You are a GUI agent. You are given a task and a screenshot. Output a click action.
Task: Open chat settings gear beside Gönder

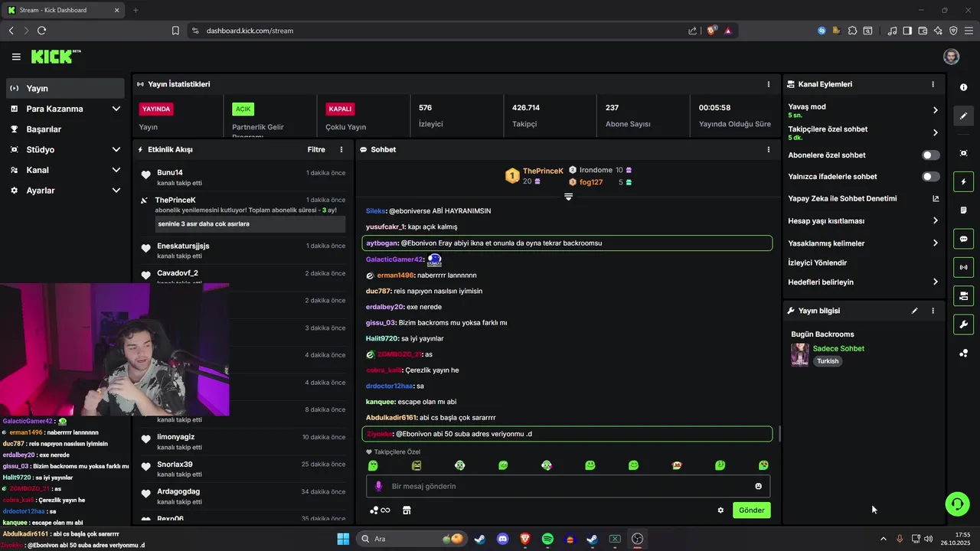720,510
